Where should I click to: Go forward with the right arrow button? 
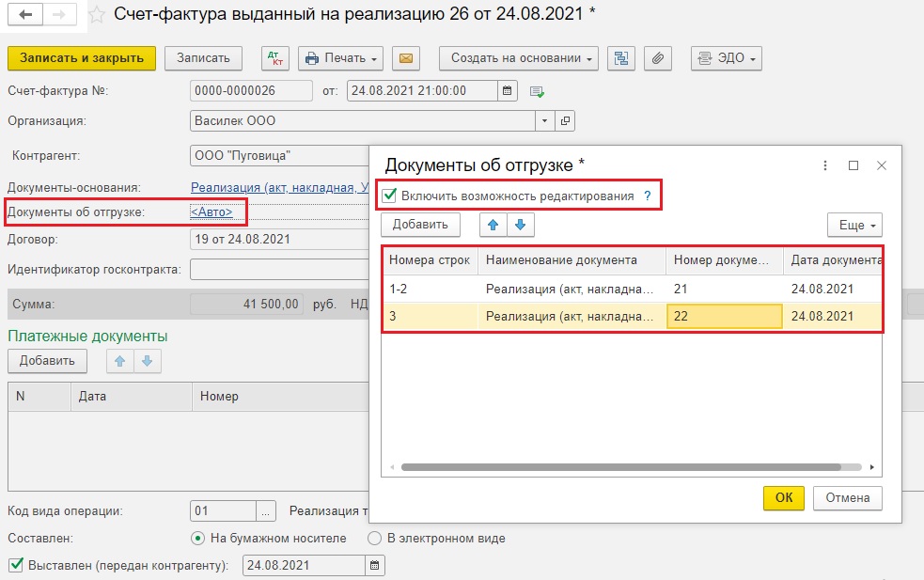59,14
